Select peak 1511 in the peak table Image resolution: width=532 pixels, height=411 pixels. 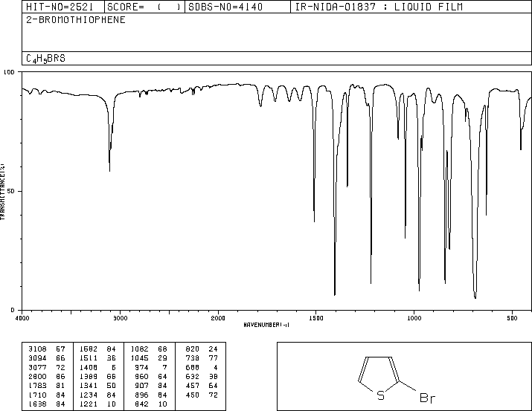point(97,358)
